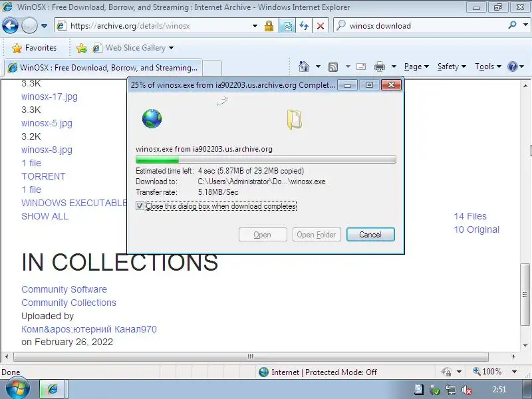Stop loading with the red X icon
The width and height of the screenshot is (532, 399).
click(x=320, y=26)
